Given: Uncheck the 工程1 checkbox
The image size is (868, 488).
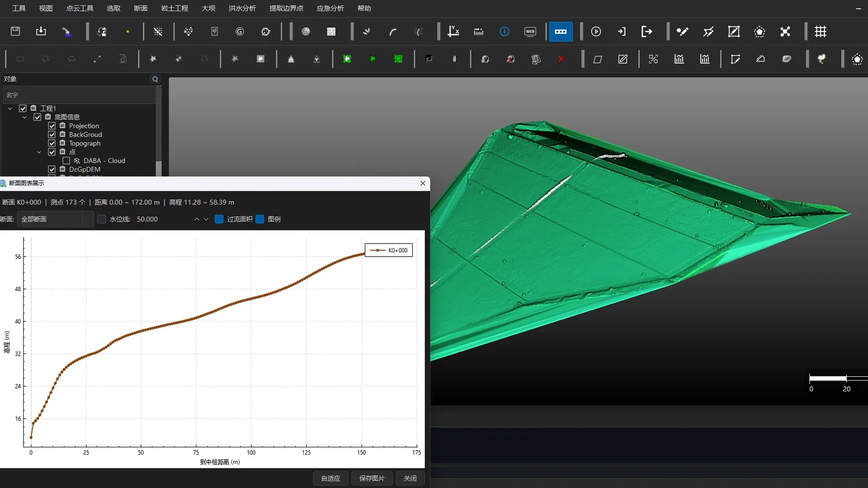Looking at the screenshot, I should click(x=23, y=108).
